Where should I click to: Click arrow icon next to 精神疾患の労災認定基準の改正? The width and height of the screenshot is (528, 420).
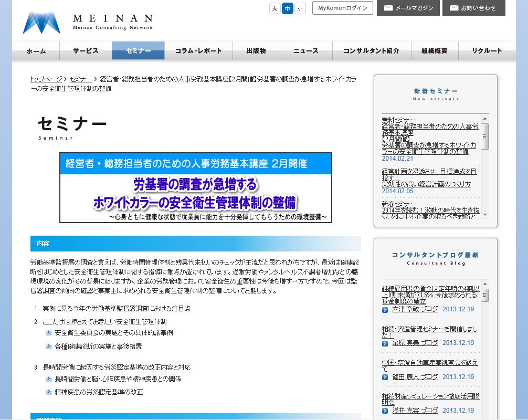pos(48,392)
